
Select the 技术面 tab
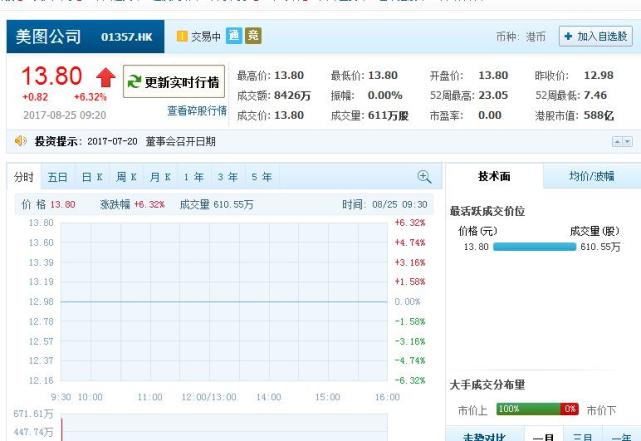coord(494,176)
